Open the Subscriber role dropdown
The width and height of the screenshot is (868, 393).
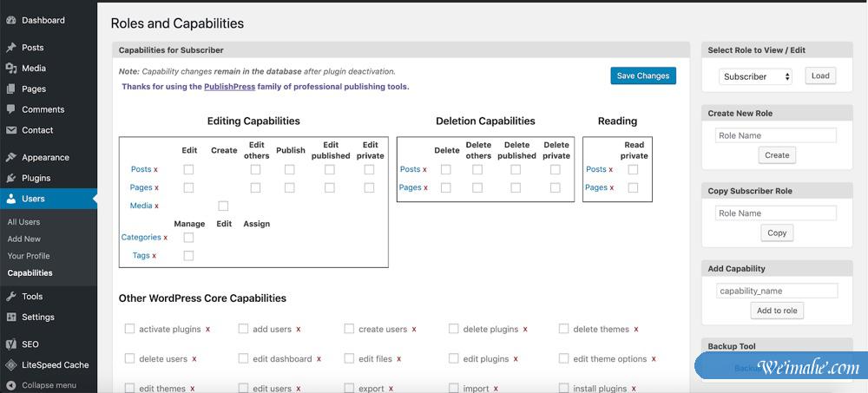pos(755,76)
